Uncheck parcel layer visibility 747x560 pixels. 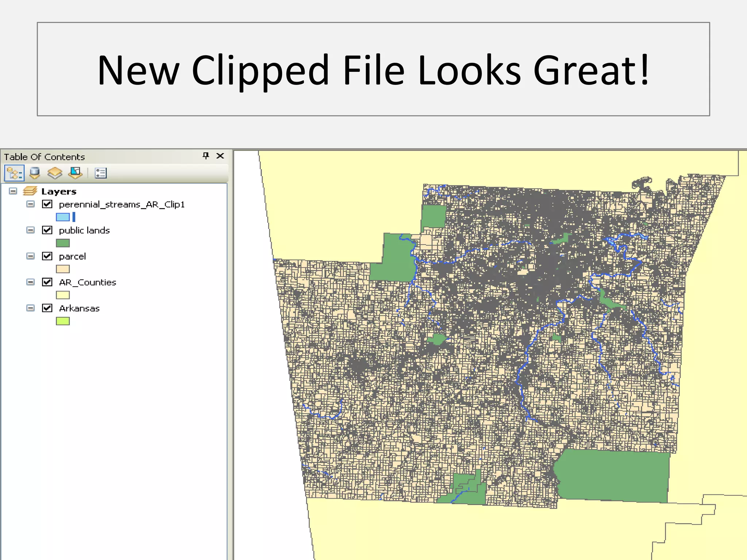click(x=47, y=256)
